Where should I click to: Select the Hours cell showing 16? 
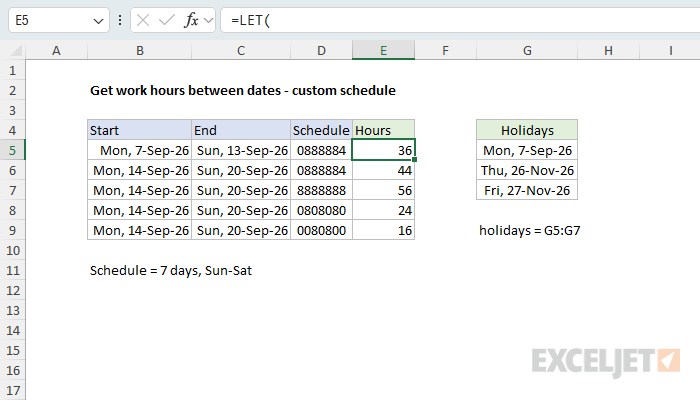pos(383,230)
